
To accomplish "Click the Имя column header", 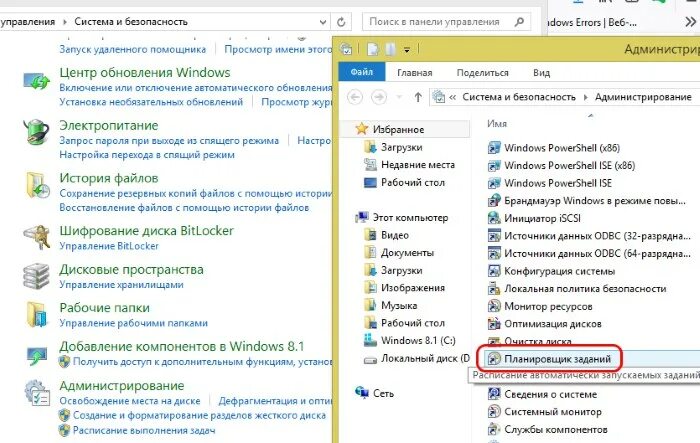I will point(497,124).
